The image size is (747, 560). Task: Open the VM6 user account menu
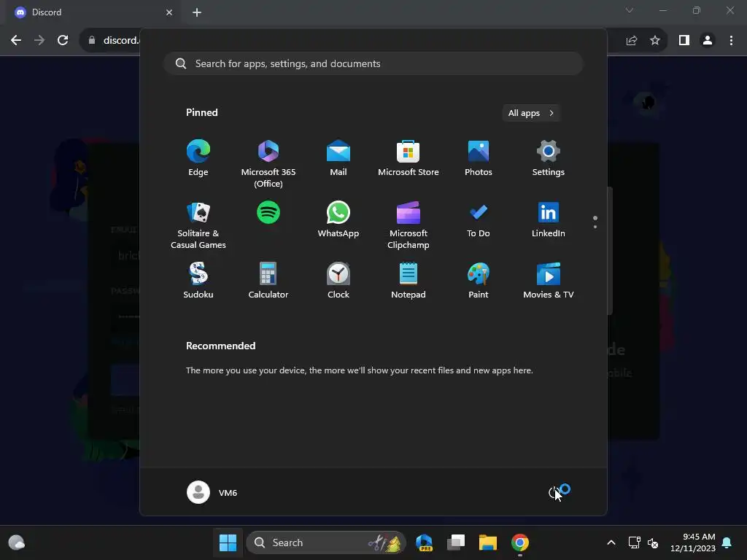click(212, 492)
